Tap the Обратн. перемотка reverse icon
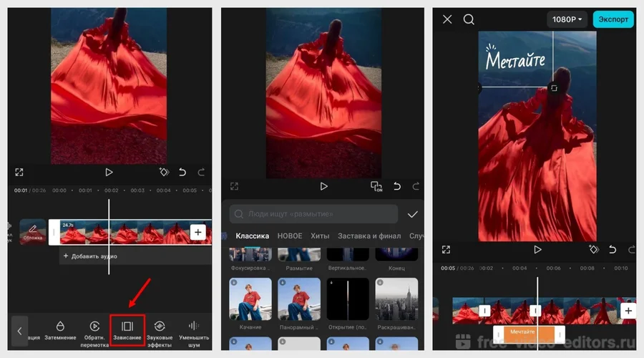Viewport: 644px width, 358px height. pos(94,326)
